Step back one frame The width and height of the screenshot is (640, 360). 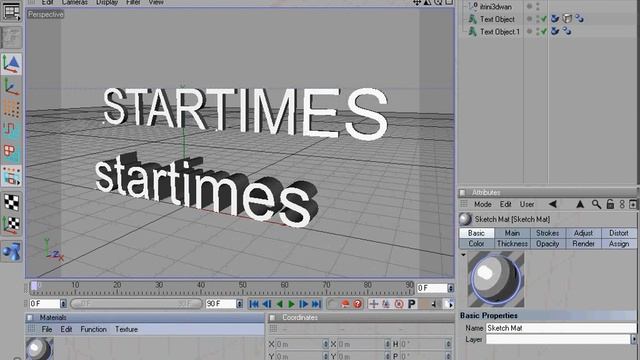(x=267, y=304)
